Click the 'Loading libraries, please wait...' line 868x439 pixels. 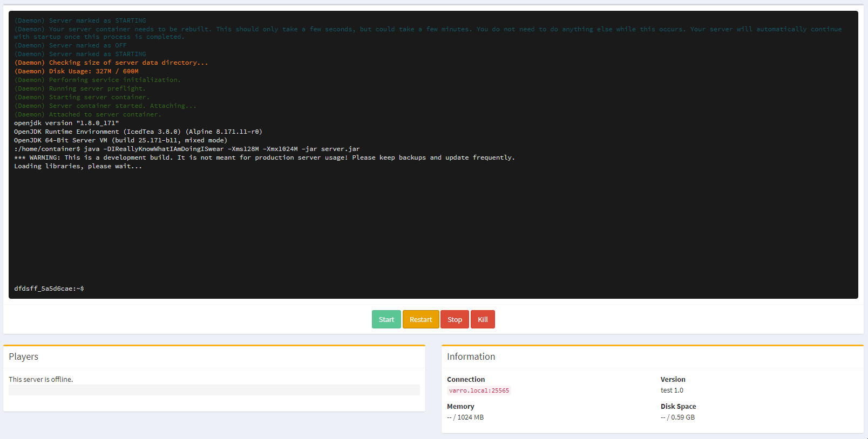pyautogui.click(x=78, y=166)
